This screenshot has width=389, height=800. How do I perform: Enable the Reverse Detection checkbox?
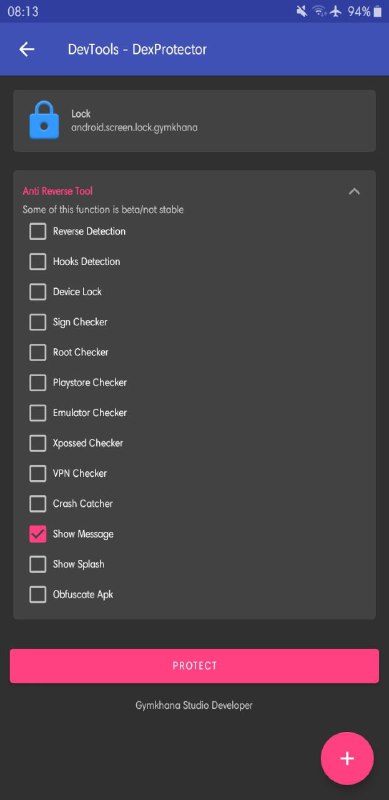38,232
